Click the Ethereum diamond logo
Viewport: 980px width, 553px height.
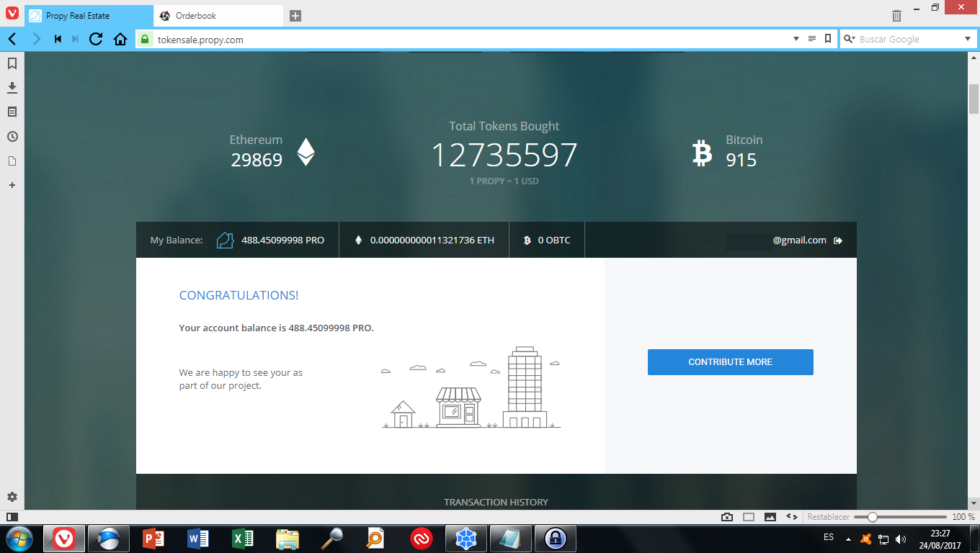[306, 151]
